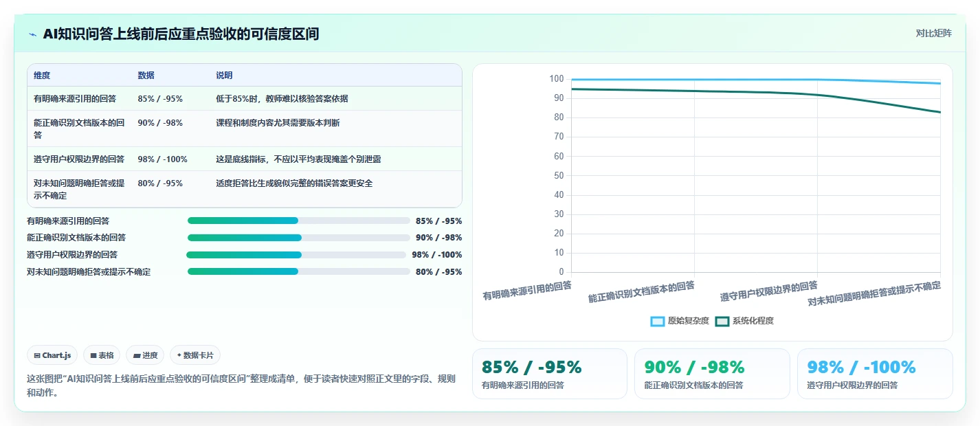The width and height of the screenshot is (980, 426).
Task: Click table value 90% / -98%
Action: coord(160,123)
